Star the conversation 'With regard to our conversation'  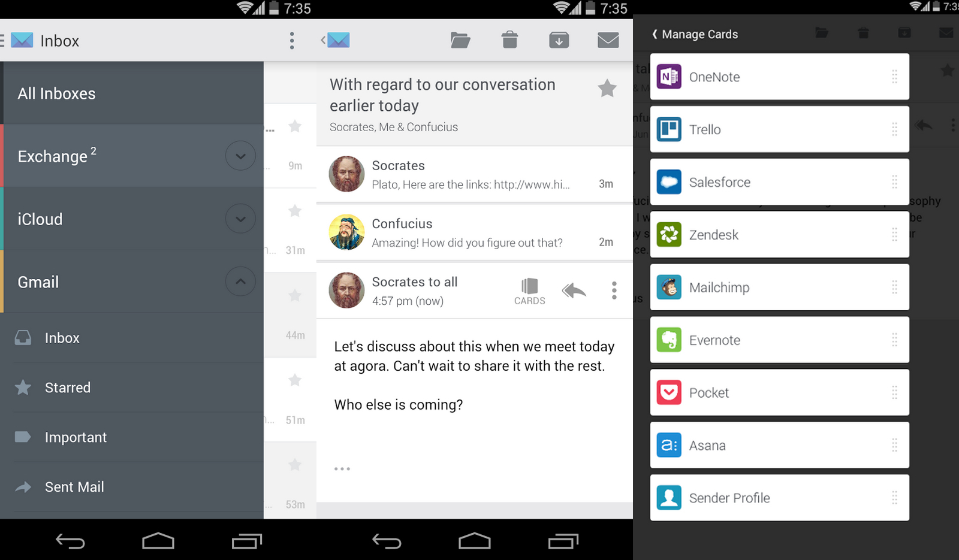tap(607, 89)
